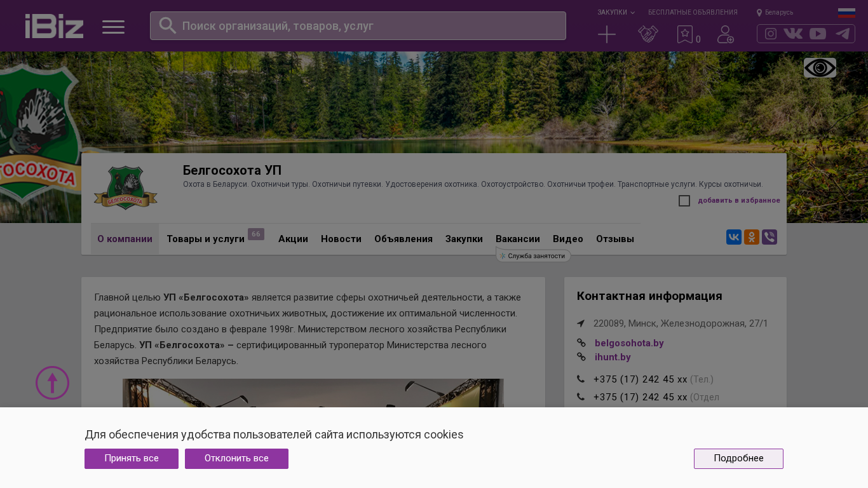Accept all cookies with Принять все
Screen dimensions: 868x488
coord(132,459)
